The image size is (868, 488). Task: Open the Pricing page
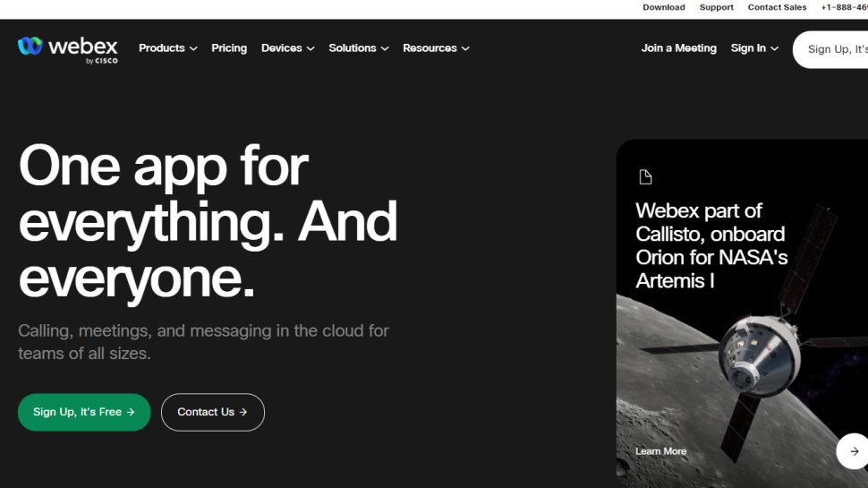(229, 48)
